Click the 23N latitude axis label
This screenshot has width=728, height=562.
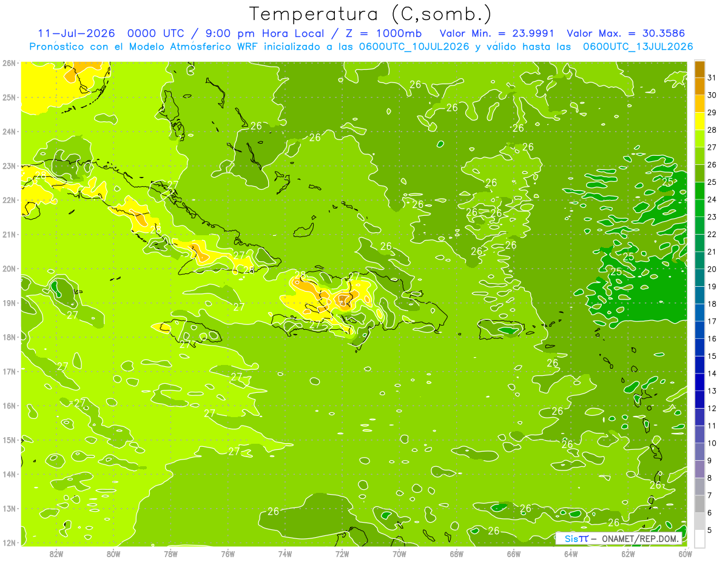pos(8,166)
